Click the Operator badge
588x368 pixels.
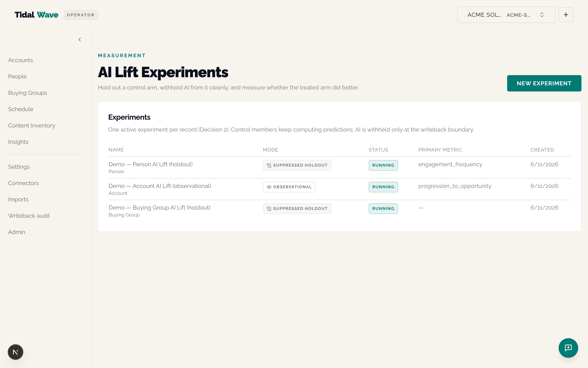click(81, 15)
